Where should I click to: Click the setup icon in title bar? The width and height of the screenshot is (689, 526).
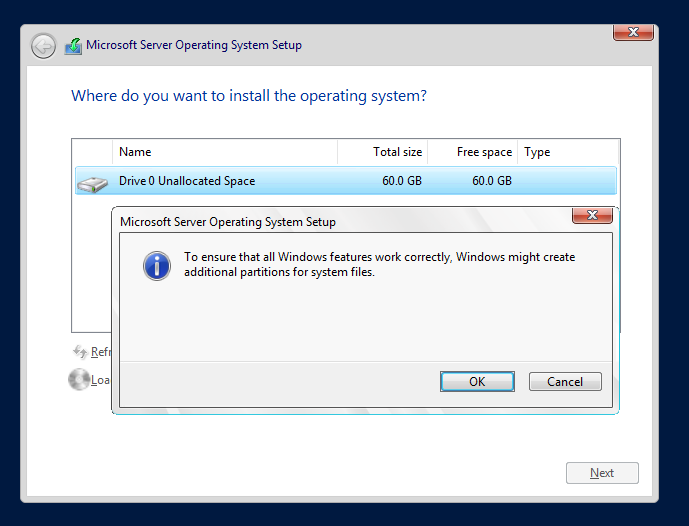[73, 46]
